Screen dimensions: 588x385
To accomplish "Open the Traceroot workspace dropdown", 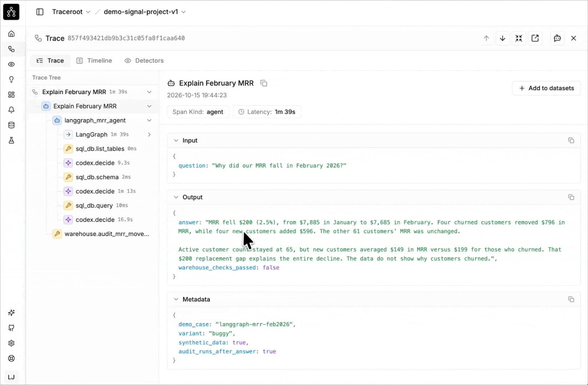I will point(71,12).
